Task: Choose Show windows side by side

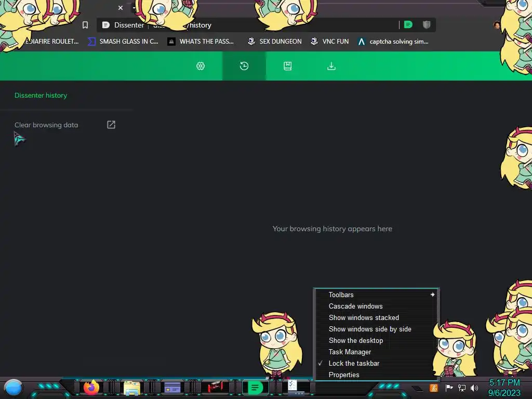Action: point(376,329)
